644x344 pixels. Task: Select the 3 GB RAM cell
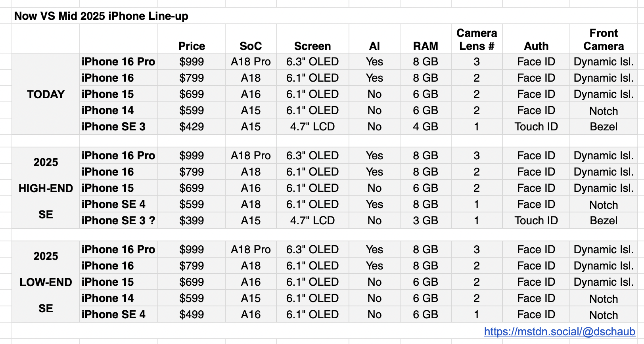425,220
